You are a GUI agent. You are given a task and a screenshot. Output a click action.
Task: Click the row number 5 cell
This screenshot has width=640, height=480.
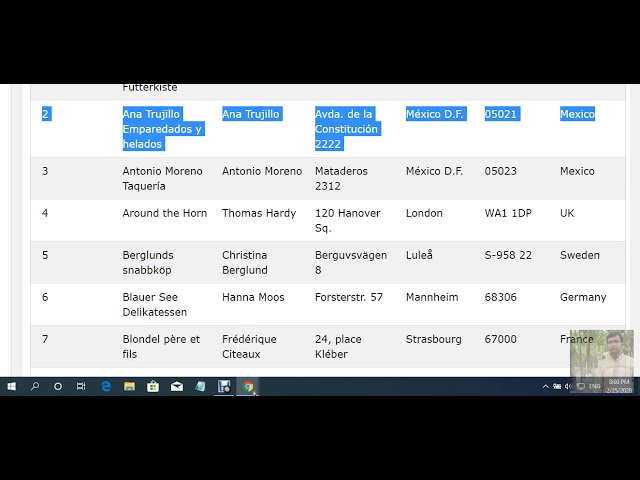[45, 255]
